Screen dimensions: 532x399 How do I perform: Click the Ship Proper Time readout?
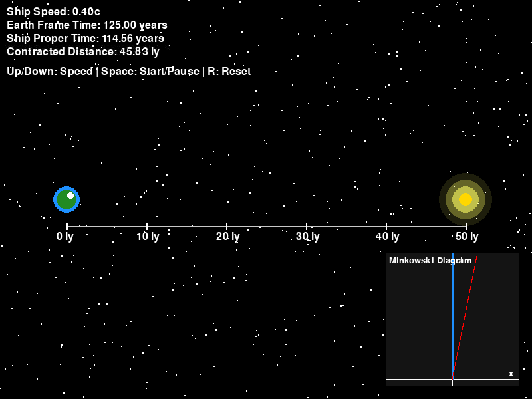point(85,39)
